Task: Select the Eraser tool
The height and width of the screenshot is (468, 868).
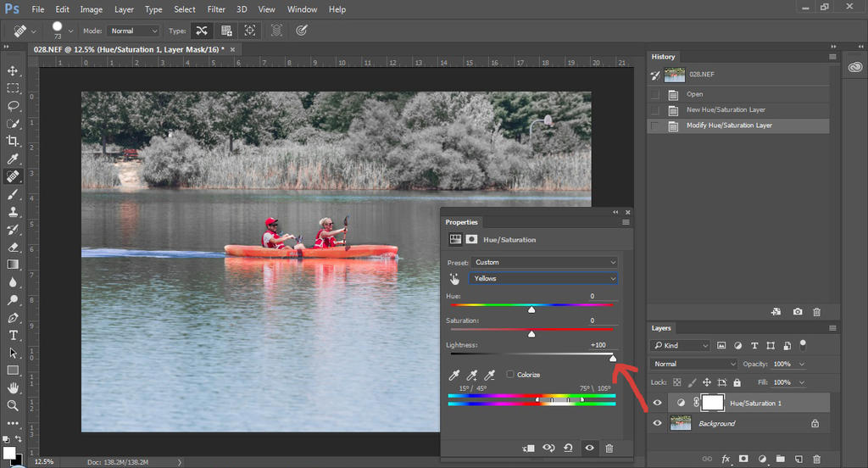Action: click(13, 248)
